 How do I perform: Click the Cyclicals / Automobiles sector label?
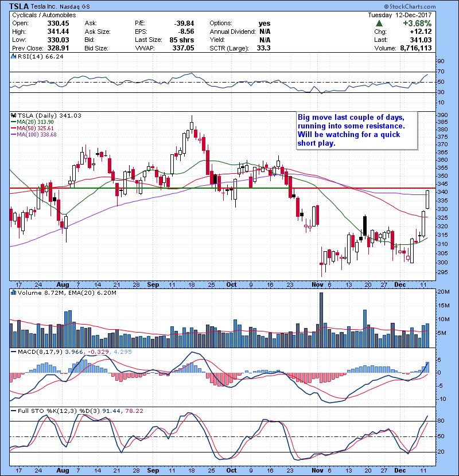[44, 15]
